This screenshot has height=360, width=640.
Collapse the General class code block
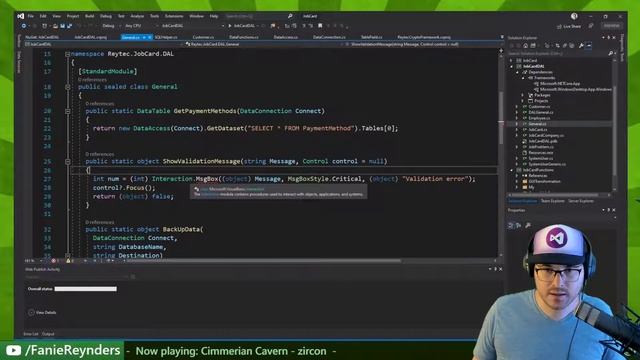tap(68, 87)
